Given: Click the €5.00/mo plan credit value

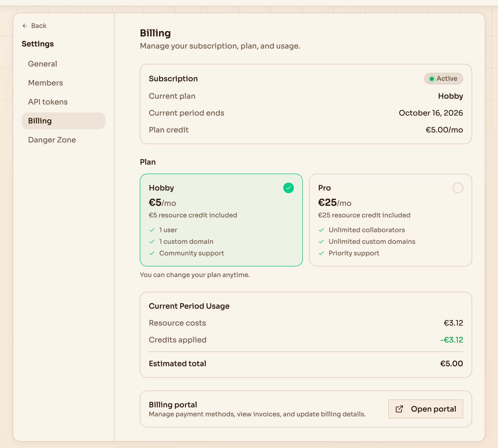Looking at the screenshot, I should pyautogui.click(x=444, y=130).
